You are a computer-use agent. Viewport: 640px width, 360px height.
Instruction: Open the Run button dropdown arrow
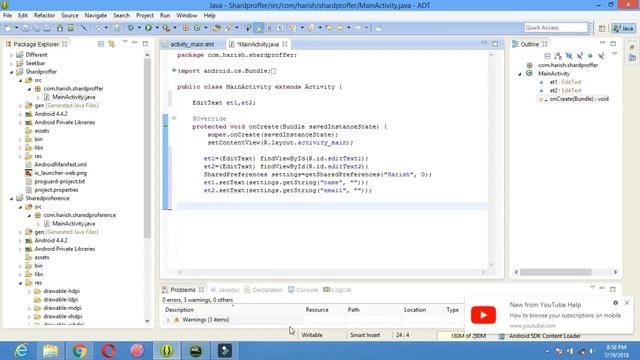point(157,28)
